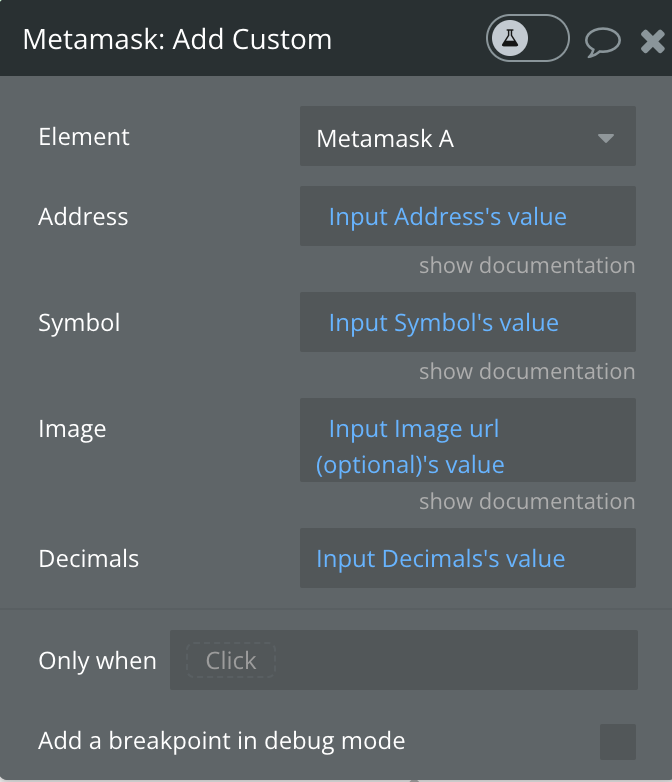Viewport: 672px width, 782px height.
Task: Click the Image field expression
Action: coord(467,440)
